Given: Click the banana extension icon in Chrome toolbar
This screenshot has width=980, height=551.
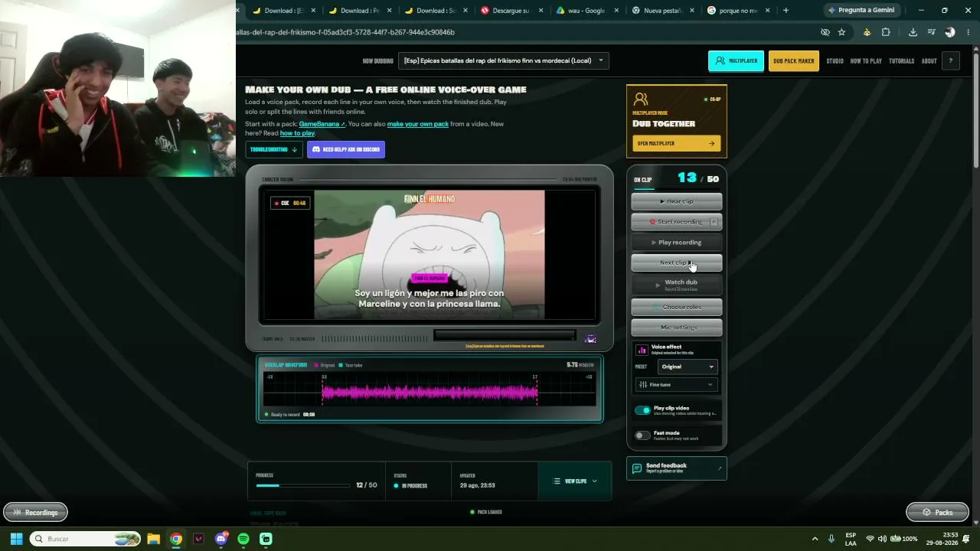Looking at the screenshot, I should (867, 32).
